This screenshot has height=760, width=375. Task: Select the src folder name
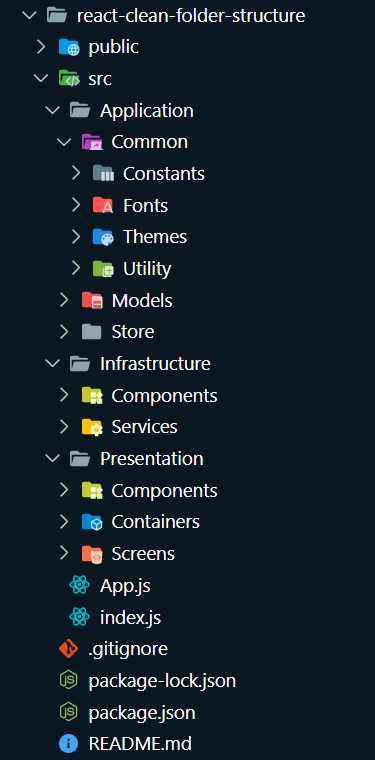100,79
